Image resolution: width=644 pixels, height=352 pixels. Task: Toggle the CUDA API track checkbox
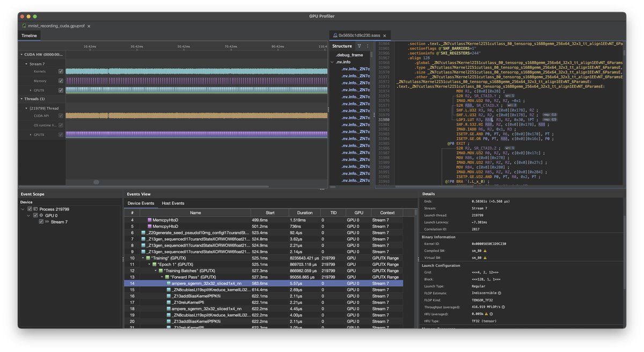61,115
